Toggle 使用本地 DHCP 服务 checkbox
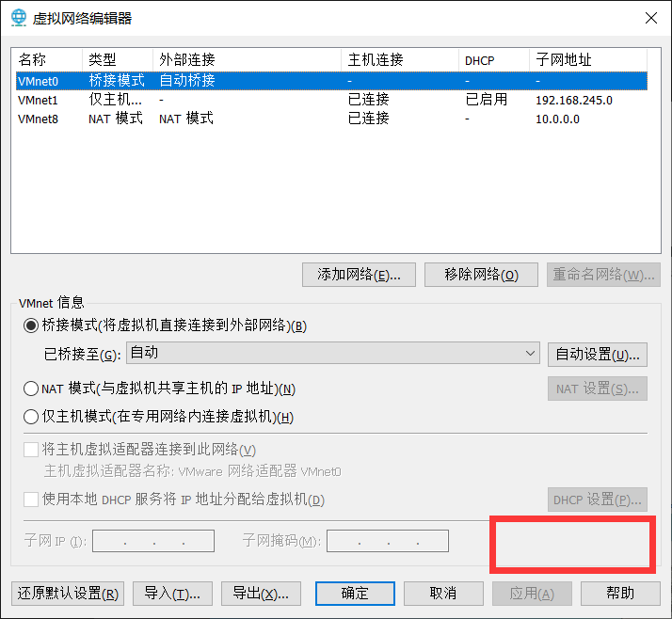 [x=31, y=500]
